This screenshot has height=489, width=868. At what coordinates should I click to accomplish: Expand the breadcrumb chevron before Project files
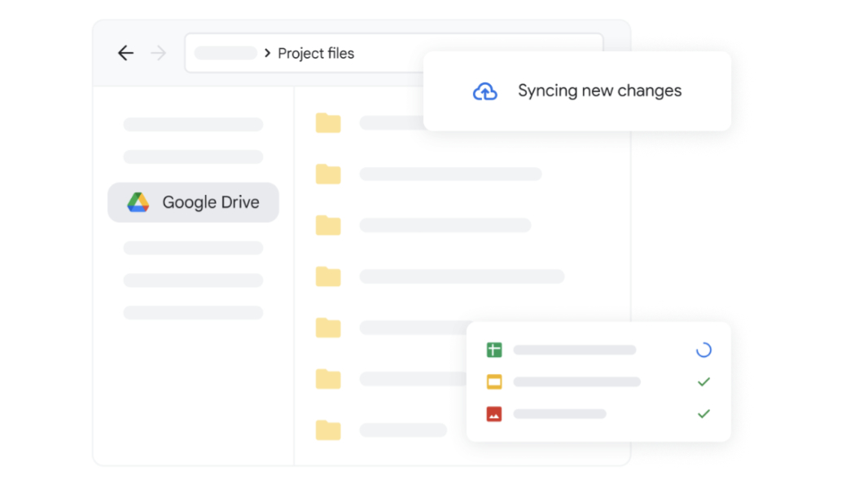pyautogui.click(x=266, y=52)
